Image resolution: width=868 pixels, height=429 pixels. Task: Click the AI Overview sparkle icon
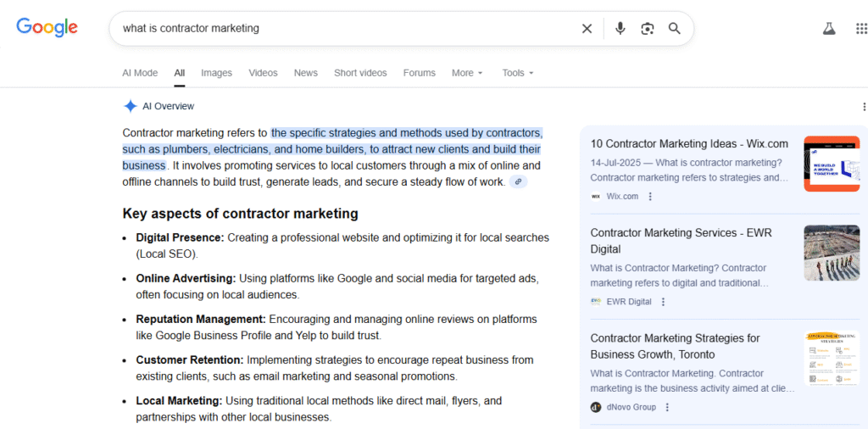pos(130,106)
